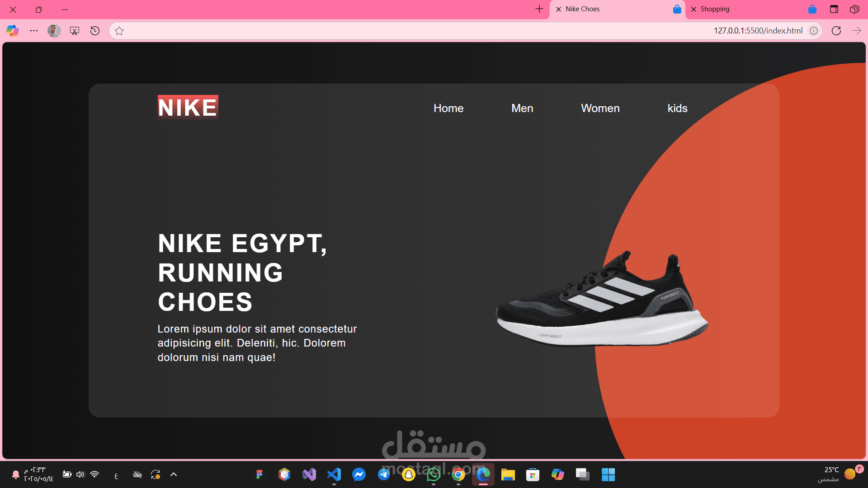
Task: View site information icon in the address bar
Action: pos(814,31)
